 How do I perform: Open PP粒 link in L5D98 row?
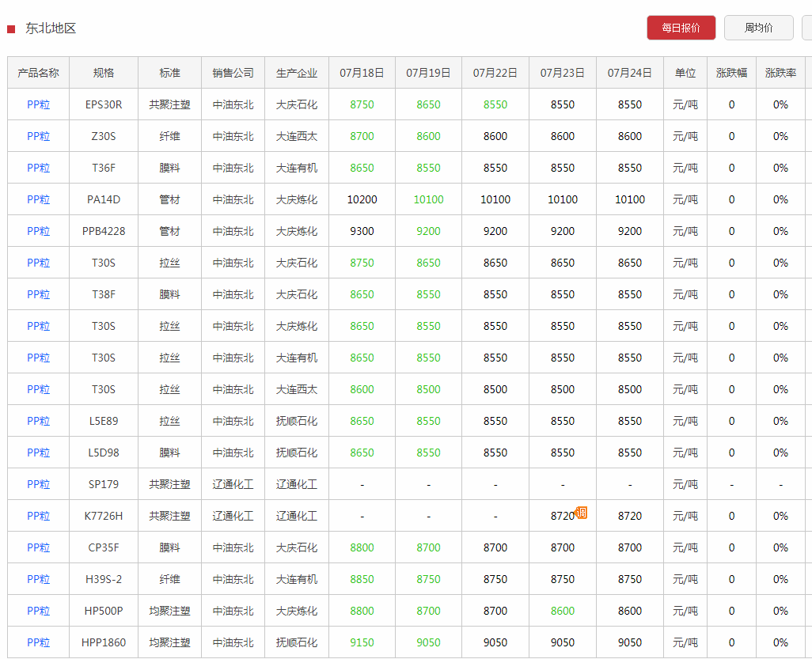pyautogui.click(x=38, y=453)
